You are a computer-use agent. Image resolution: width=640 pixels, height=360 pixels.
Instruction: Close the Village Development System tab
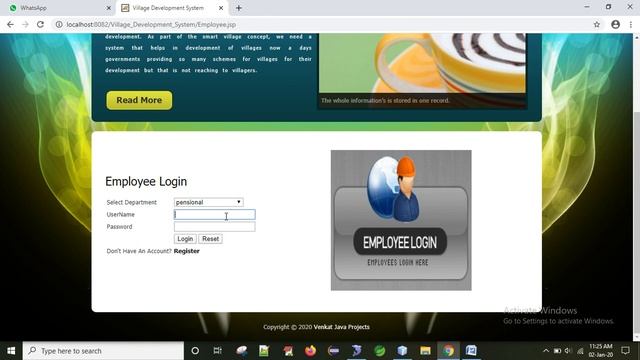221,8
